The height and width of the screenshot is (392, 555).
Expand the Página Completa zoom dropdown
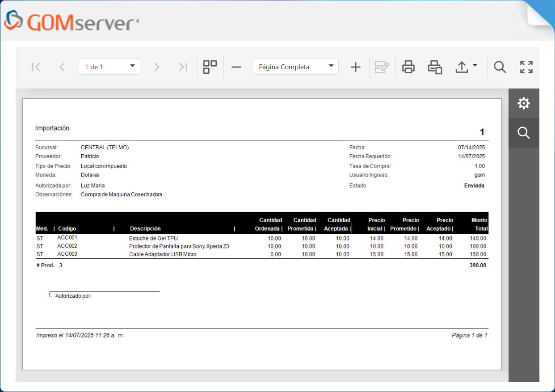tap(295, 67)
